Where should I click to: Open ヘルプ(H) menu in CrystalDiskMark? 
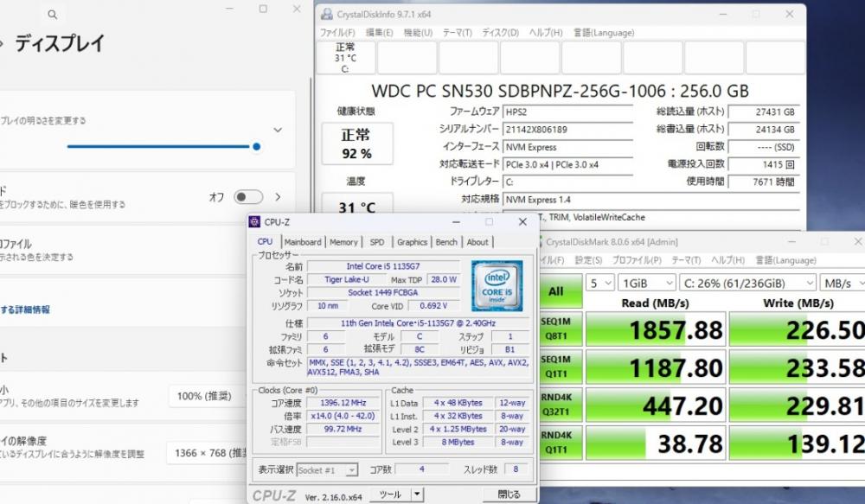point(727,260)
